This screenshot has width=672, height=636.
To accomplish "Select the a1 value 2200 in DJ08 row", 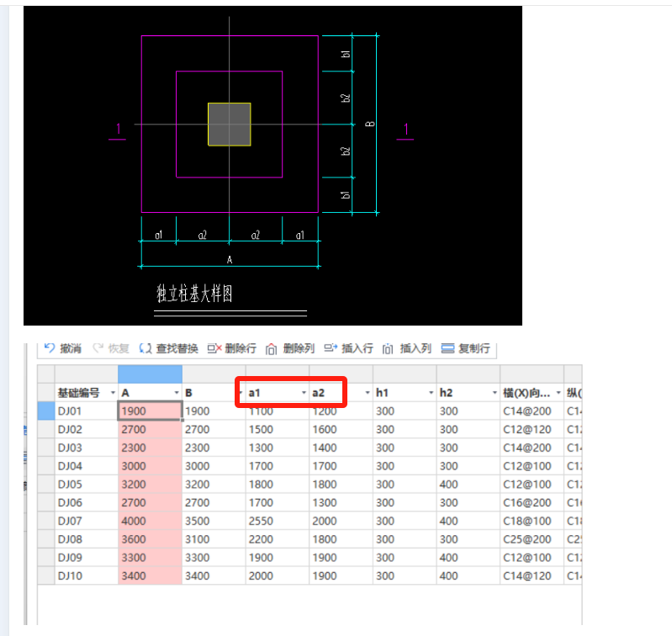I will [x=278, y=539].
